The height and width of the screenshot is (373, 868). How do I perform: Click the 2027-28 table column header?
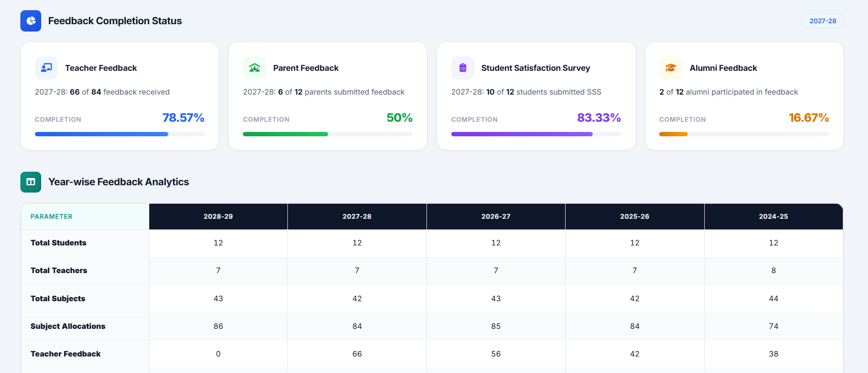[357, 216]
